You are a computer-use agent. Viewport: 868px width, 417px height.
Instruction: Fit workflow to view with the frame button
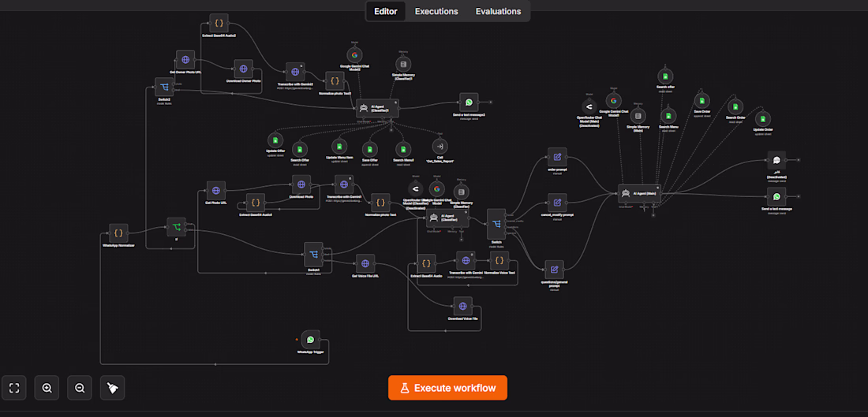click(14, 388)
